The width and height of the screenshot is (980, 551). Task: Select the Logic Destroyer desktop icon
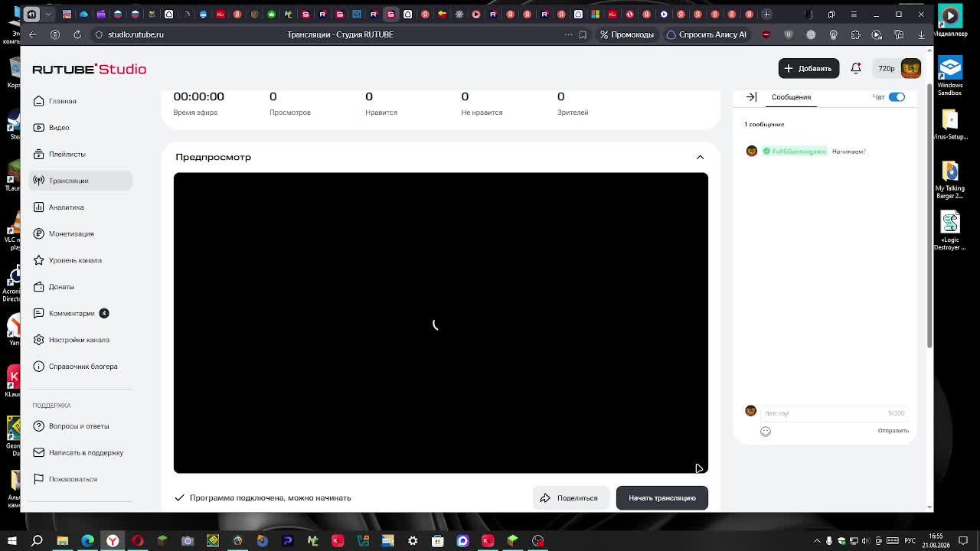tap(950, 231)
